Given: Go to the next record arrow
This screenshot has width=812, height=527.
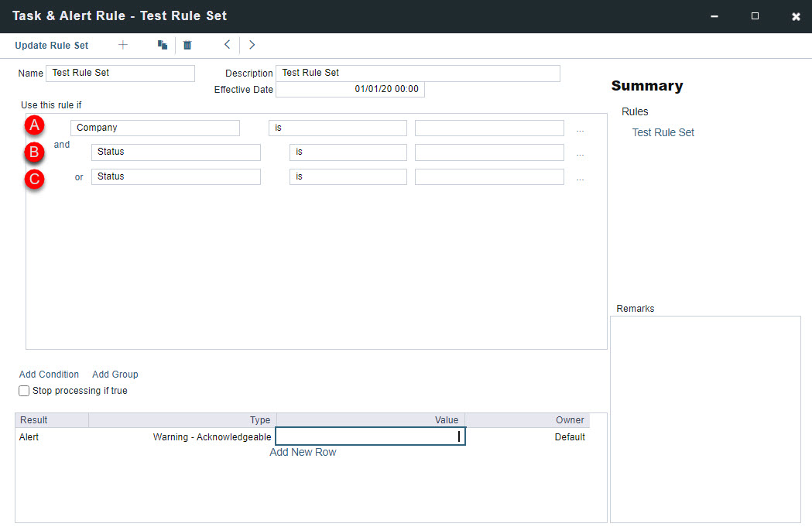Looking at the screenshot, I should pos(252,45).
